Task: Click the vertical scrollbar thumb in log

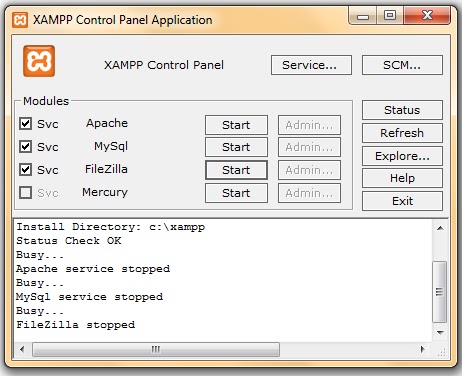Action: tap(440, 292)
